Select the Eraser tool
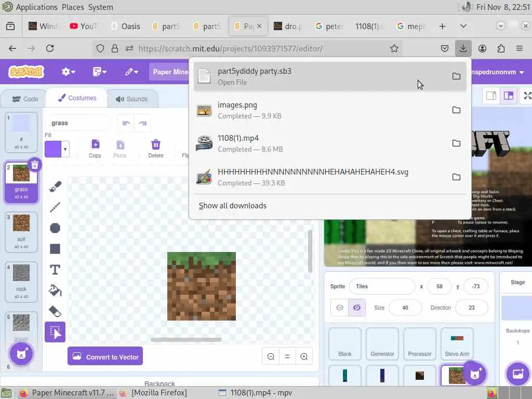Image resolution: width=532 pixels, height=399 pixels. [55, 311]
